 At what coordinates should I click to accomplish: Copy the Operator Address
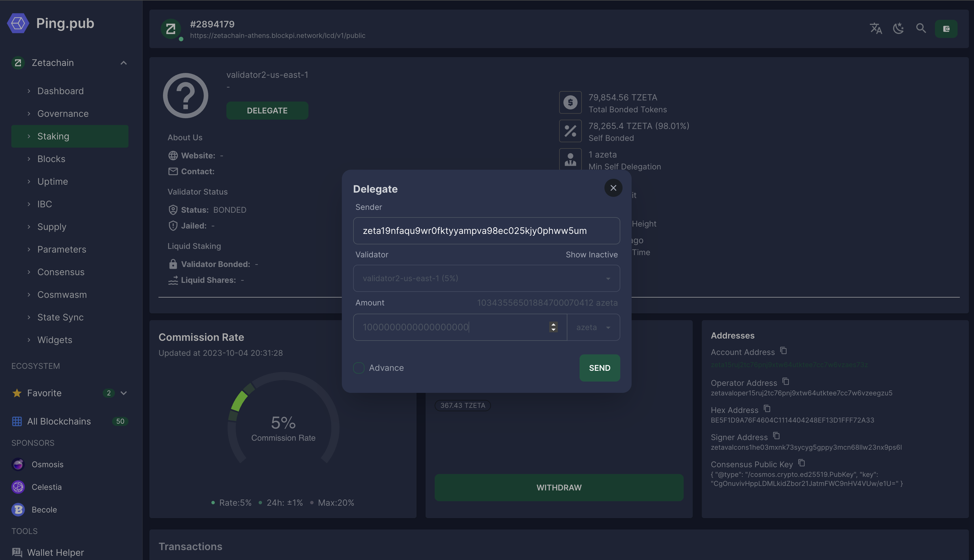786,382
